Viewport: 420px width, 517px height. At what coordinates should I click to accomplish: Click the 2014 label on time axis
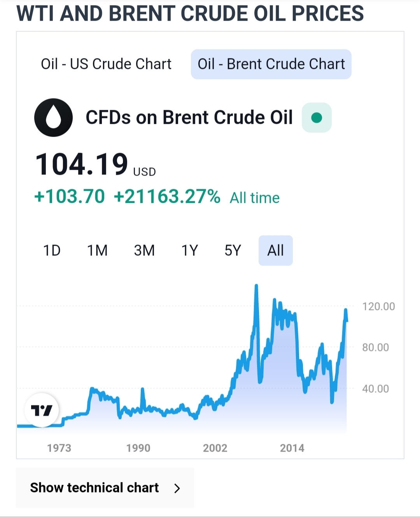point(292,448)
